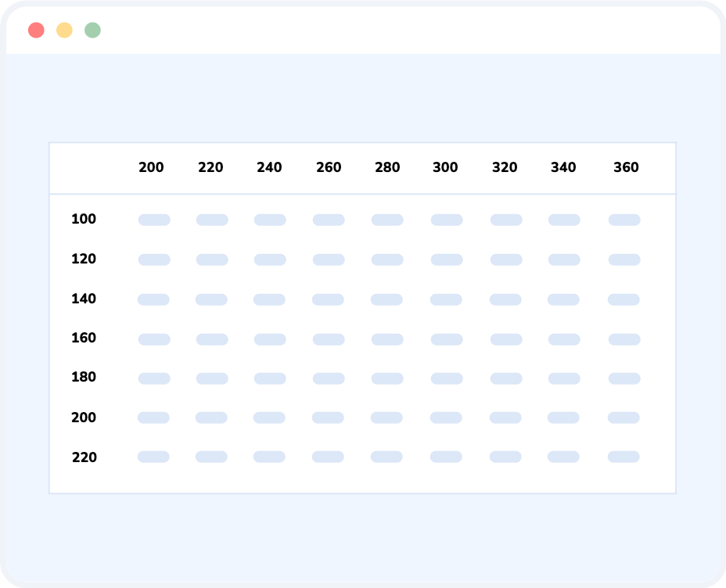Image resolution: width=726 pixels, height=588 pixels.
Task: Select the cell at row 180, column 300
Action: point(447,378)
